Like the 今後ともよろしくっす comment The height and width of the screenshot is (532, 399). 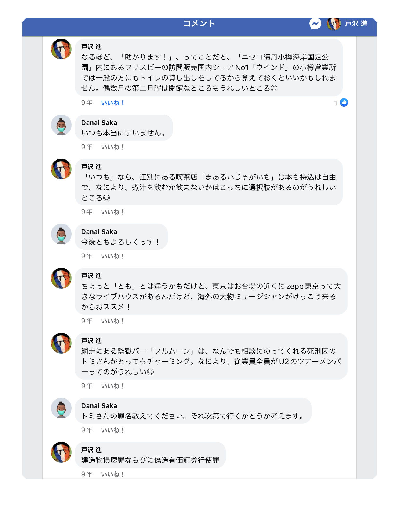(x=112, y=256)
